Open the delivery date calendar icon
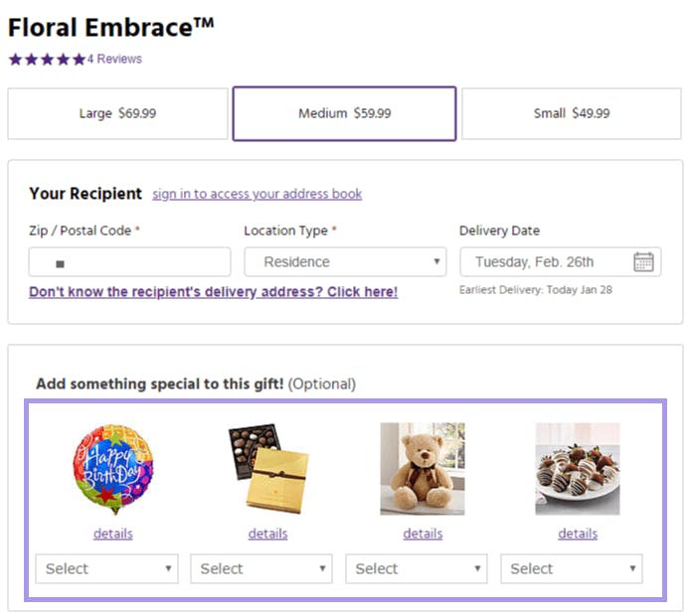The image size is (689, 616). point(643,262)
